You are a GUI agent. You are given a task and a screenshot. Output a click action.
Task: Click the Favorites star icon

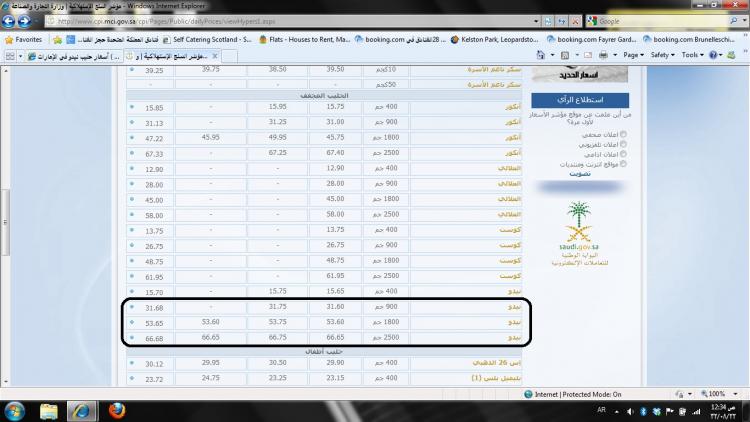pyautogui.click(x=9, y=39)
